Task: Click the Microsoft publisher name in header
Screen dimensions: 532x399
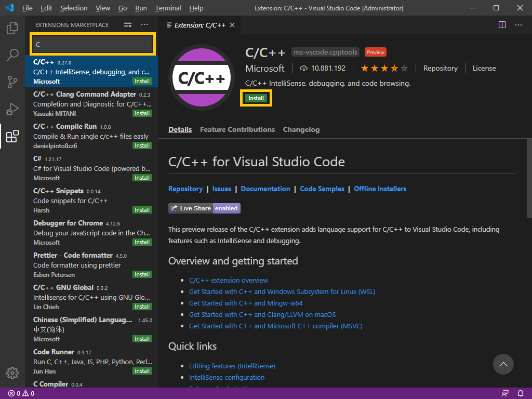Action: (x=264, y=69)
